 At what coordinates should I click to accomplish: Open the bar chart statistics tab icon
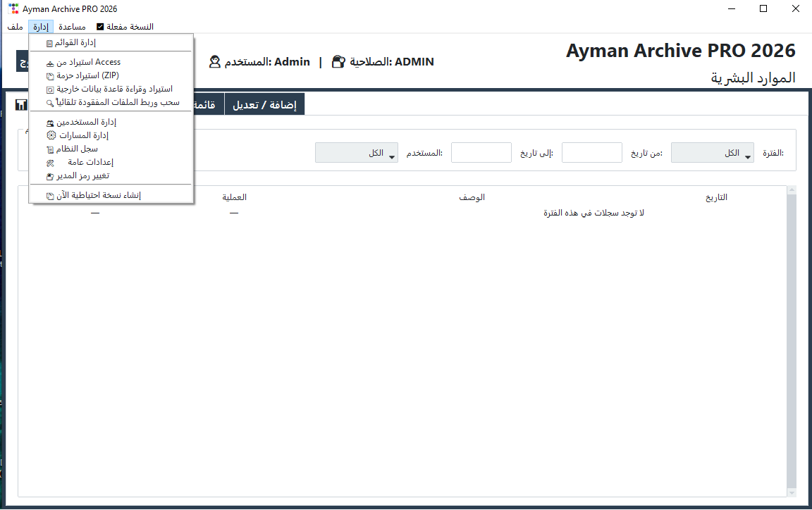point(20,105)
